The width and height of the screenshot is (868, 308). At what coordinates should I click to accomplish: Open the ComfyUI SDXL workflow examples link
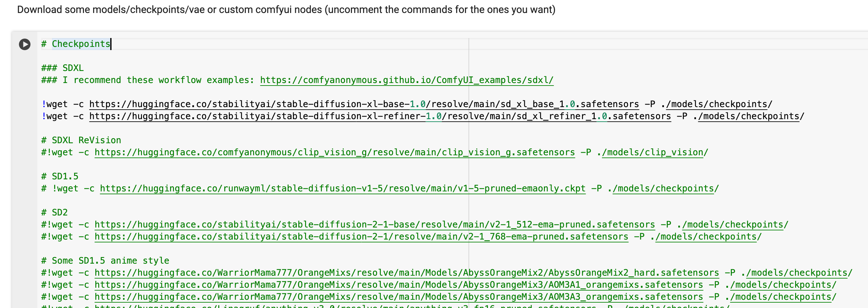click(406, 80)
